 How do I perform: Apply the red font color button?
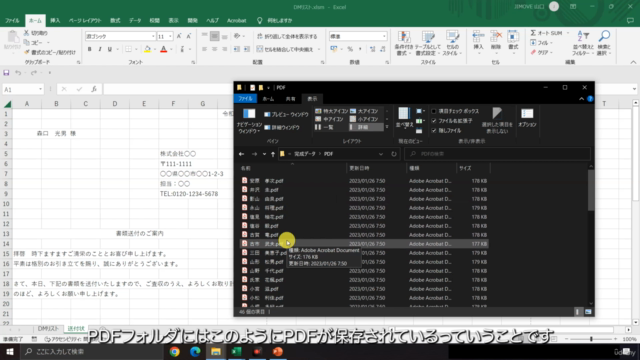pyautogui.click(x=164, y=49)
